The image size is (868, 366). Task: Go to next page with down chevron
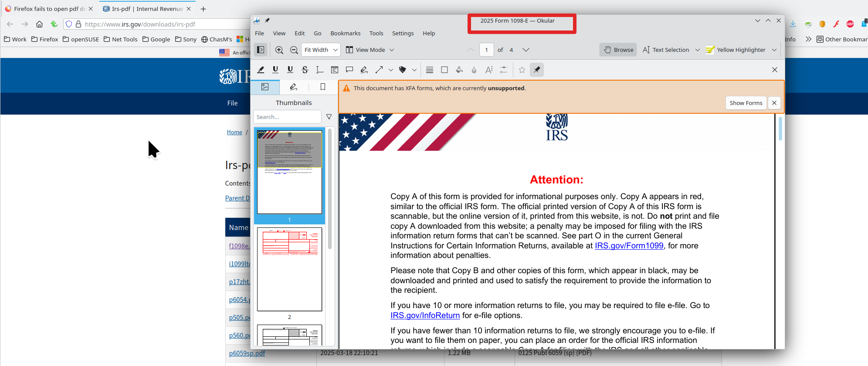pyautogui.click(x=526, y=50)
